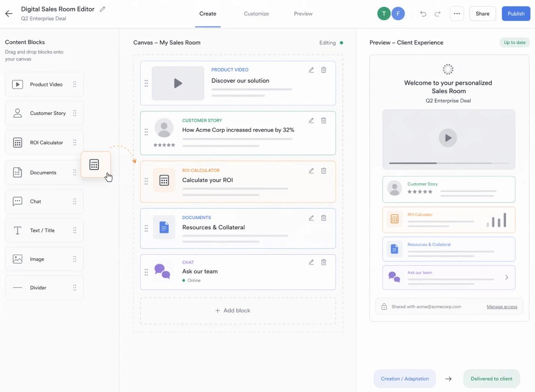Redo the last change
The height and width of the screenshot is (392, 535).
point(437,14)
